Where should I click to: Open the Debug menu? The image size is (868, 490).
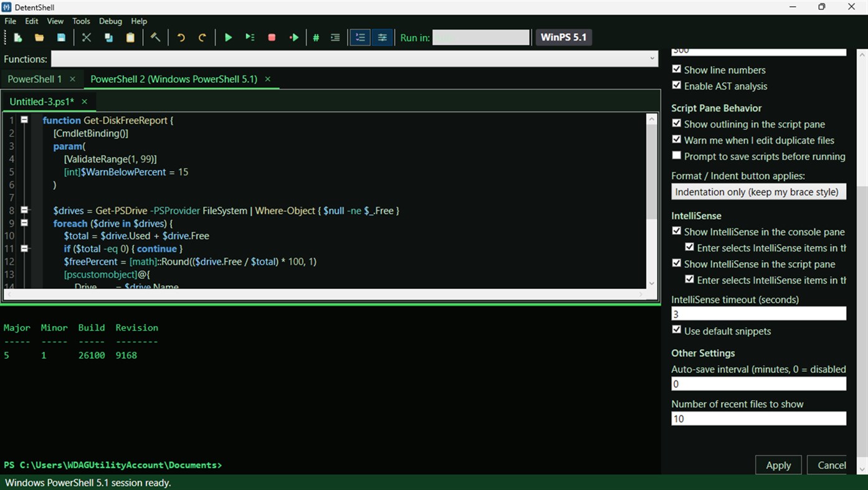click(x=110, y=21)
